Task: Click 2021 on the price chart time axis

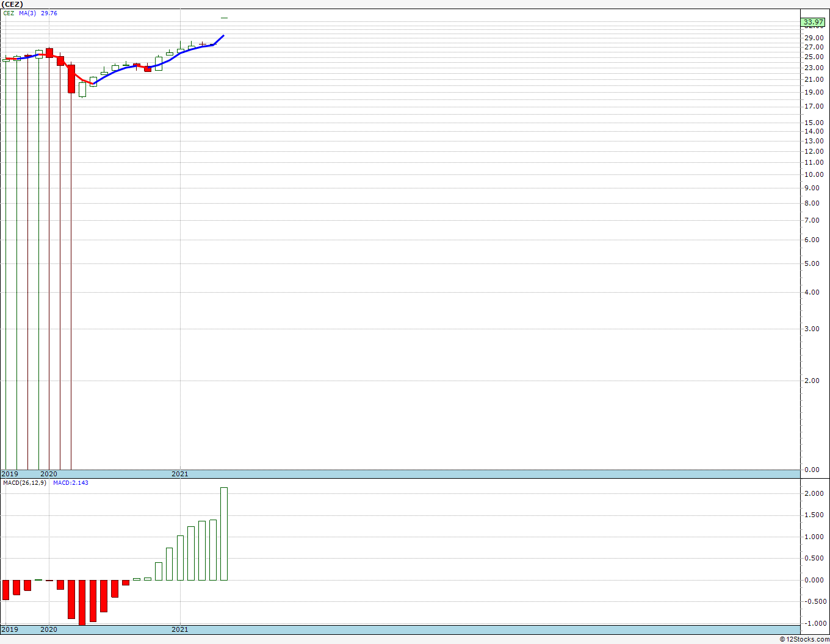Action: coord(180,474)
